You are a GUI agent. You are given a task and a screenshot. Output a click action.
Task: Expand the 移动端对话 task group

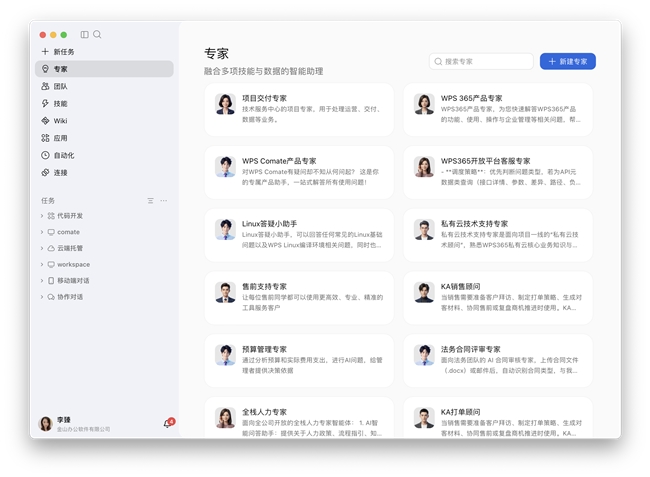coord(42,281)
